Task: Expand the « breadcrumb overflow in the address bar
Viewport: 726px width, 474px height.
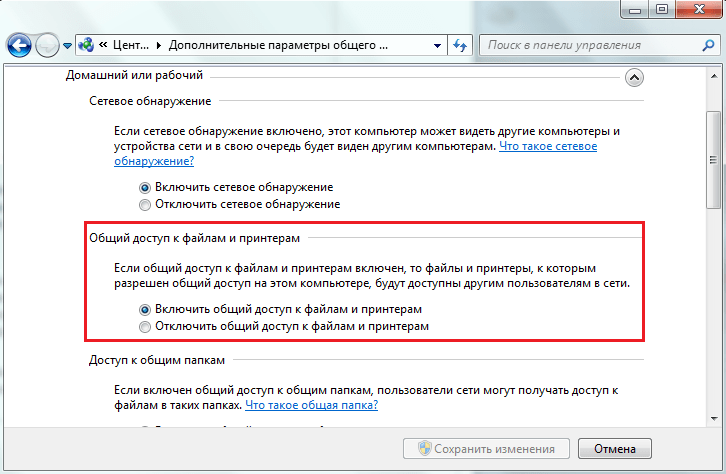Action: [104, 46]
